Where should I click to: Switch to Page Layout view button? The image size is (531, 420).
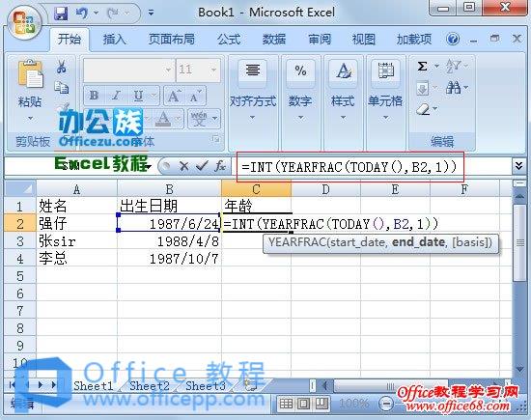coord(304,404)
